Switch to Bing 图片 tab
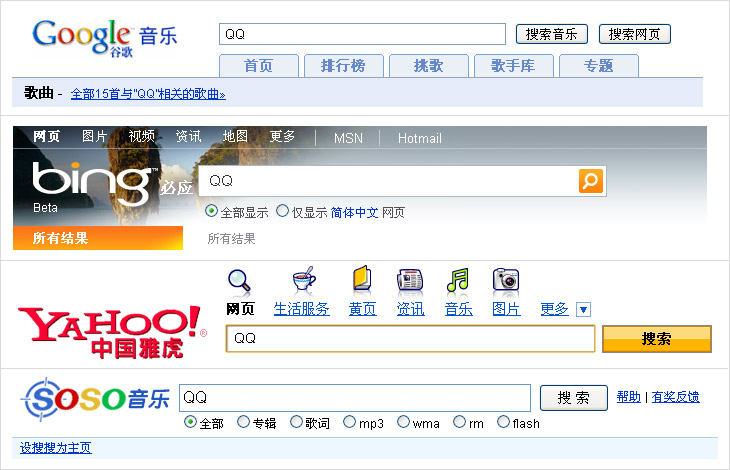Screen dimensions: 730x470 click(95, 136)
